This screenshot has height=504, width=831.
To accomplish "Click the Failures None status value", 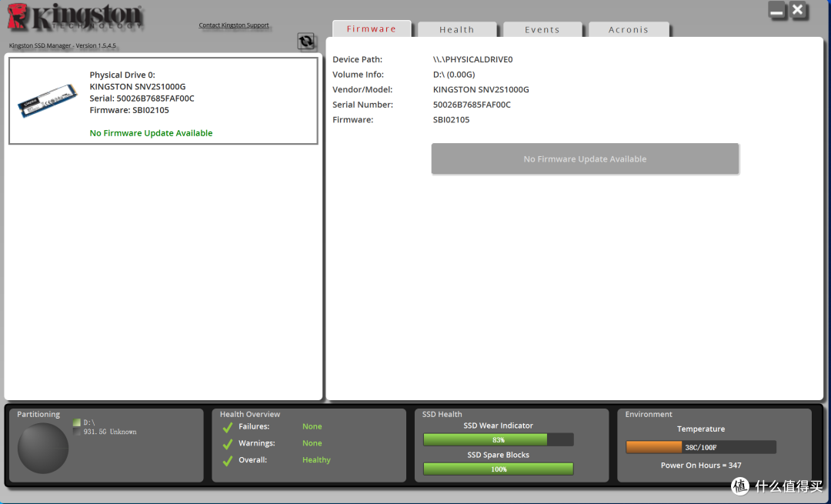I will 312,426.
